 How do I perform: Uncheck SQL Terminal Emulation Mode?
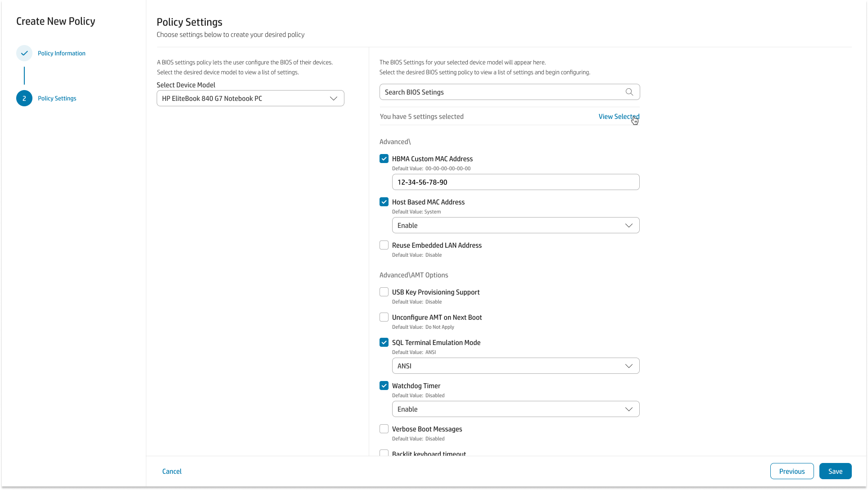pos(384,342)
